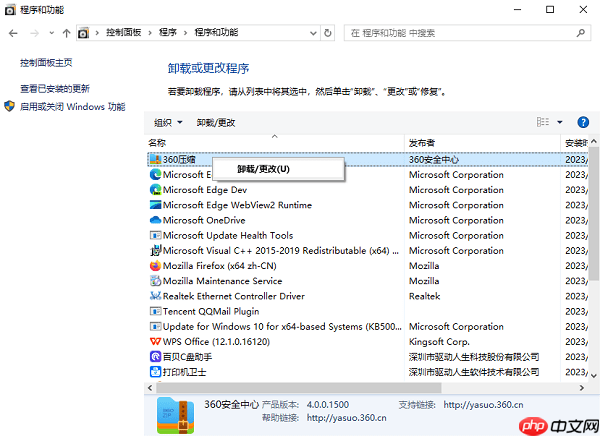
Task: Select Realtek Ethernet Controller Driver entry
Action: 367,296
